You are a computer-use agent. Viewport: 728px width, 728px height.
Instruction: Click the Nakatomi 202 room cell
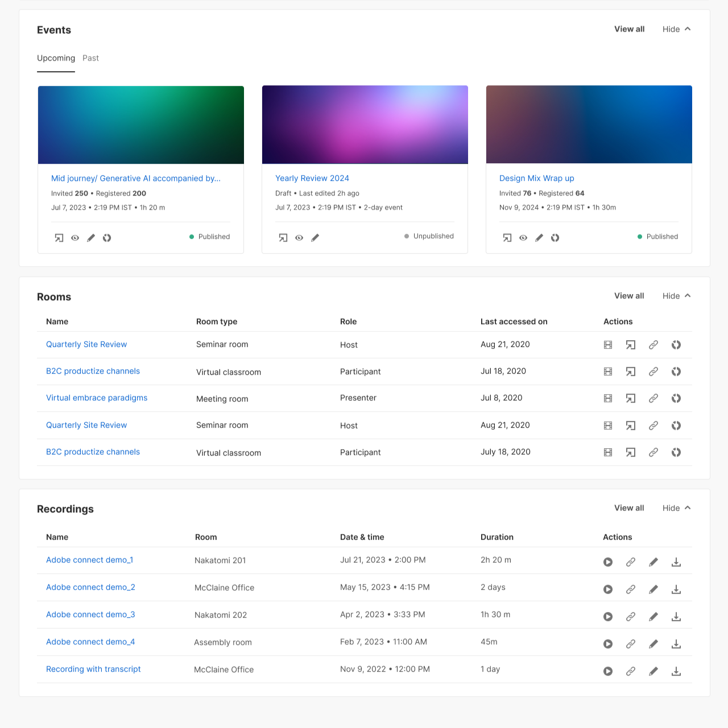(x=221, y=615)
